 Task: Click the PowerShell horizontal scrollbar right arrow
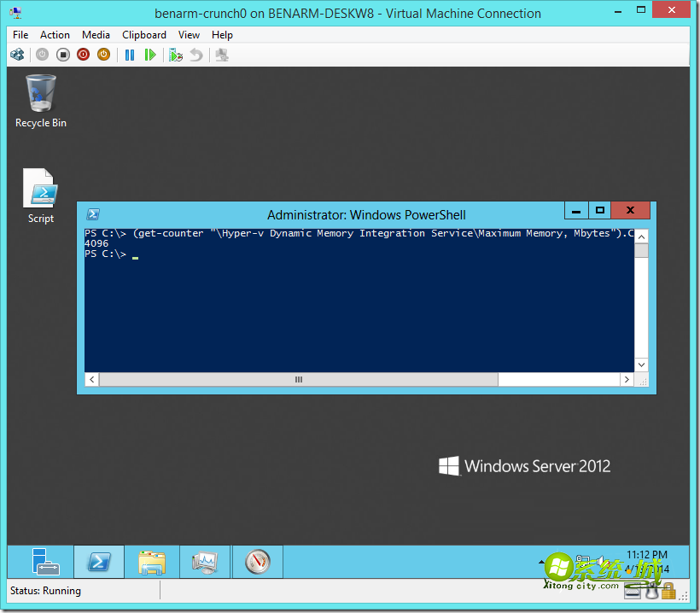click(x=627, y=379)
